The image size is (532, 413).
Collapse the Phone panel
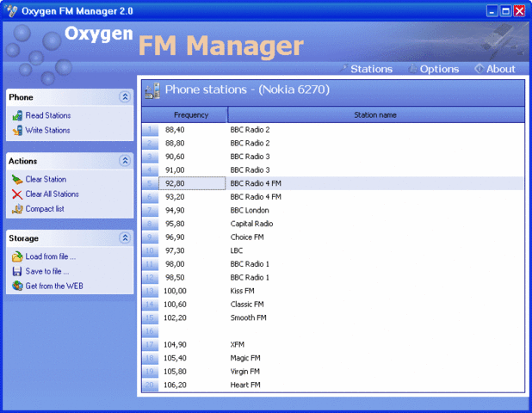[125, 97]
